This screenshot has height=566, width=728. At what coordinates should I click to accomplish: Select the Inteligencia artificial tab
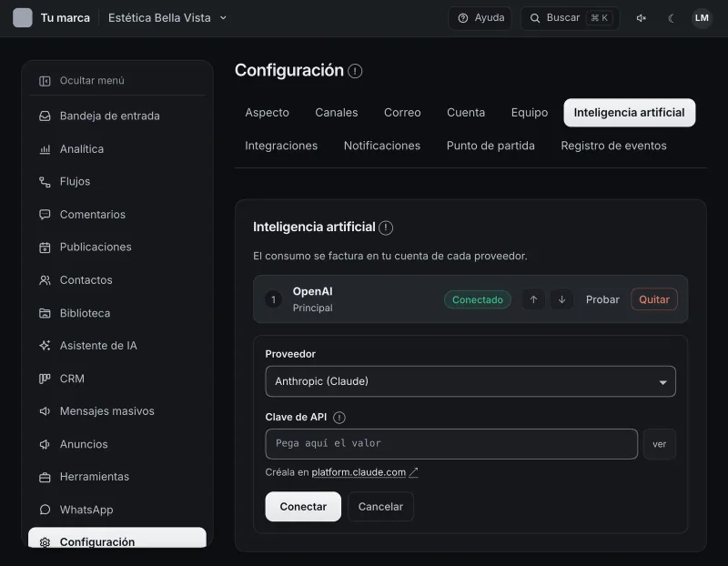tap(629, 113)
